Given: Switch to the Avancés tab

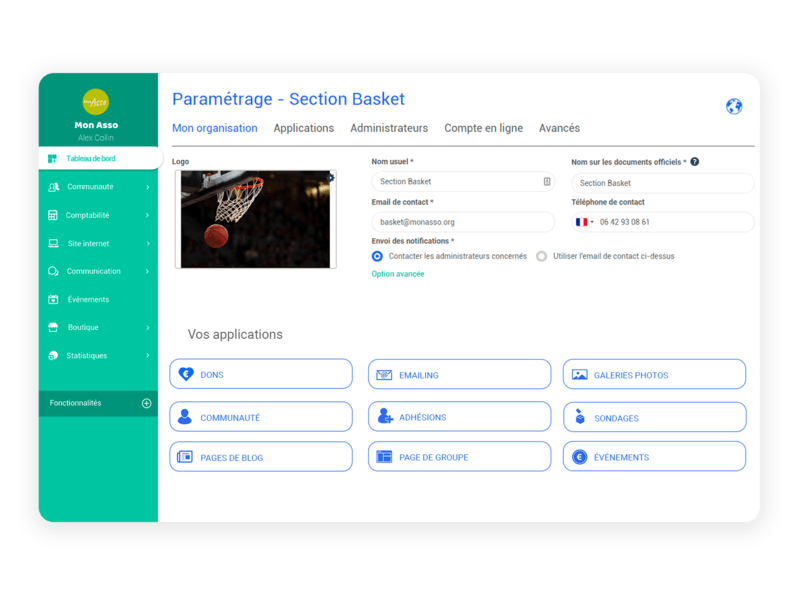Looking at the screenshot, I should coord(559,128).
